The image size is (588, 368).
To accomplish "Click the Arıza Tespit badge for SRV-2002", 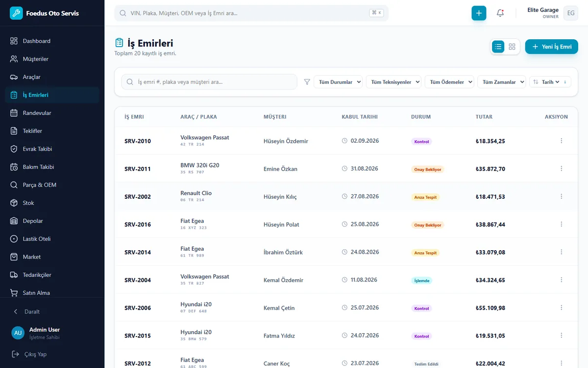I will [425, 197].
